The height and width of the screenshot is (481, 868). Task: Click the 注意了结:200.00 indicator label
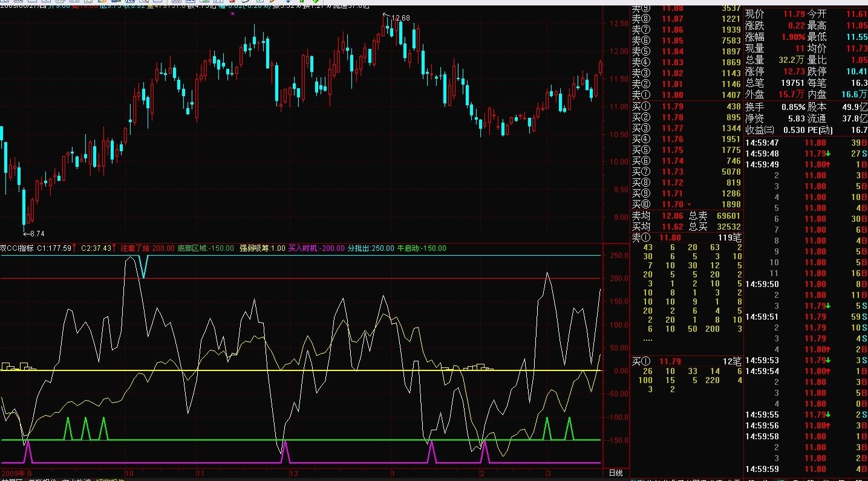(147, 248)
